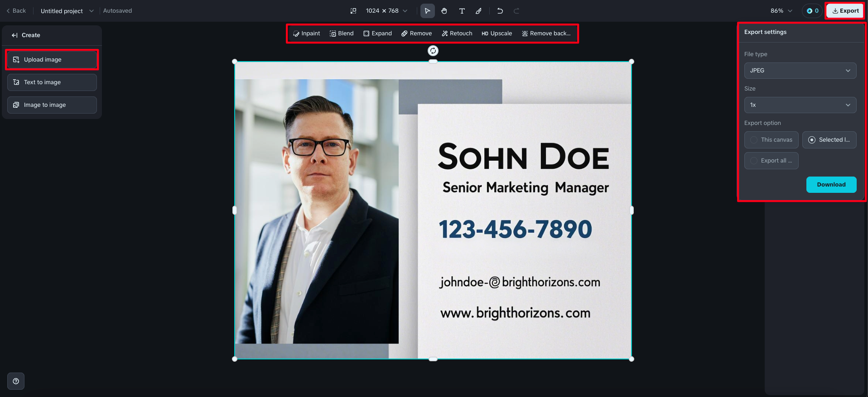
Task: Select the pointer selection tool
Action: pos(427,11)
